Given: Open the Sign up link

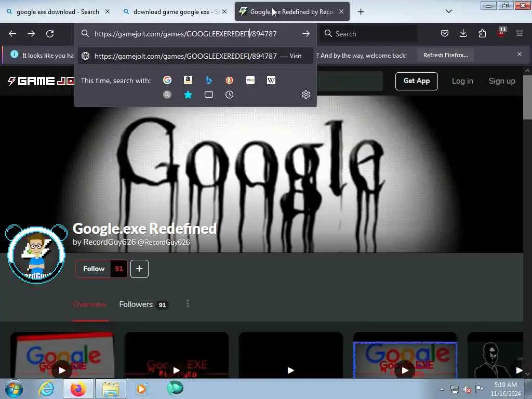Looking at the screenshot, I should (502, 81).
